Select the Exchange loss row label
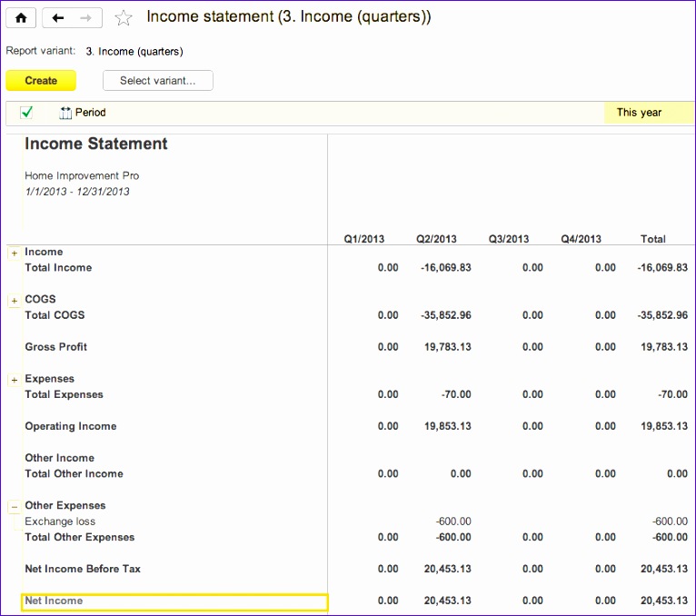The height and width of the screenshot is (616, 696). click(60, 521)
